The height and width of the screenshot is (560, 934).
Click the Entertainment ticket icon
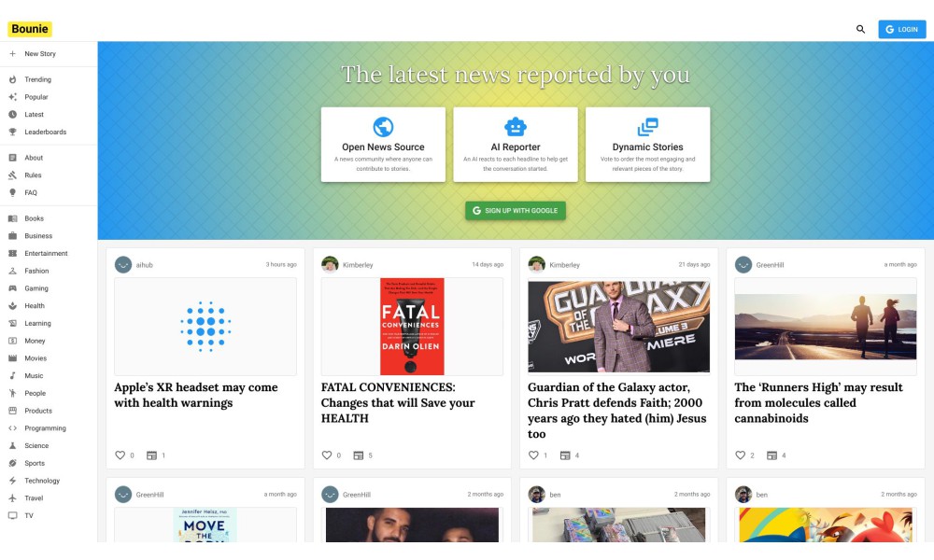point(12,254)
